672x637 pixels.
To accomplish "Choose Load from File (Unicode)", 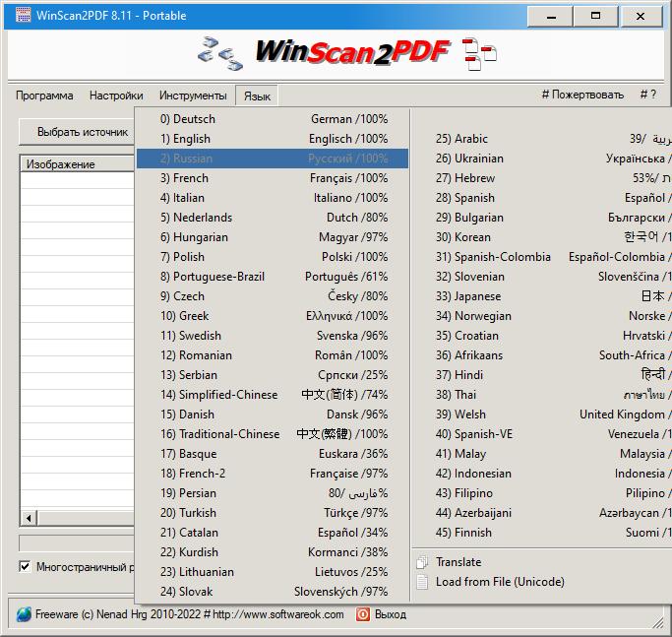I will (x=500, y=582).
